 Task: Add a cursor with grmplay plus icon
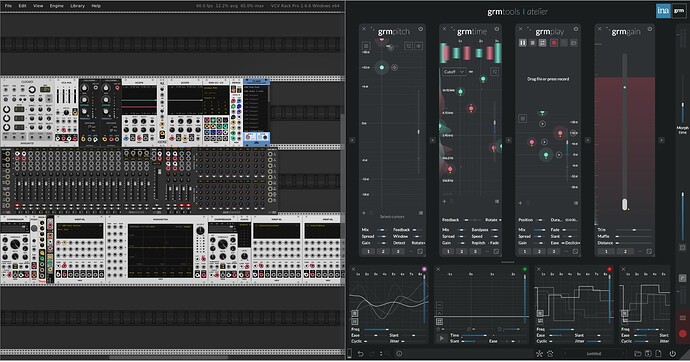[520, 203]
